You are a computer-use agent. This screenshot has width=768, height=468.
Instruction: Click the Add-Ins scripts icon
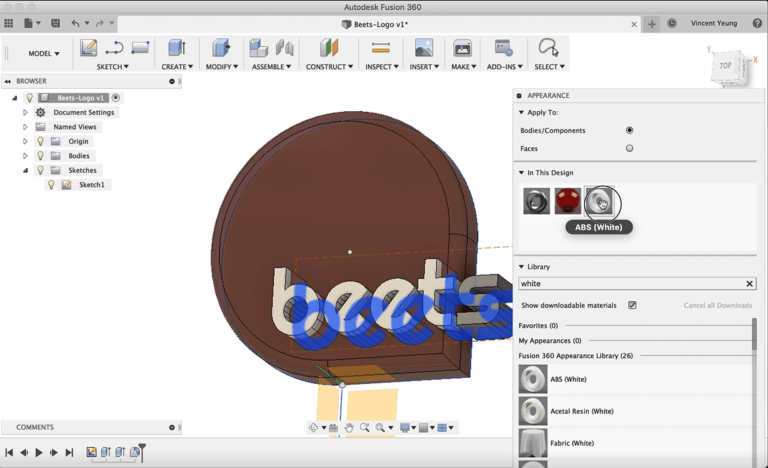click(504, 48)
